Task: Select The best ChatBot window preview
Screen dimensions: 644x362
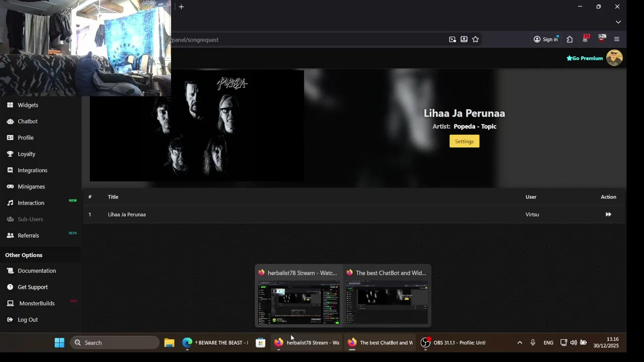Action: 386,296
